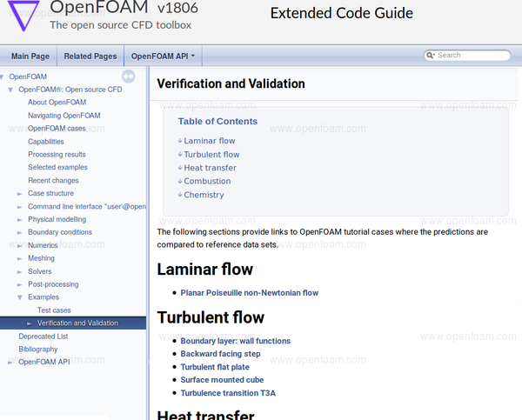Open Solvers page in sidebar
This screenshot has width=522, height=420.
[40, 271]
